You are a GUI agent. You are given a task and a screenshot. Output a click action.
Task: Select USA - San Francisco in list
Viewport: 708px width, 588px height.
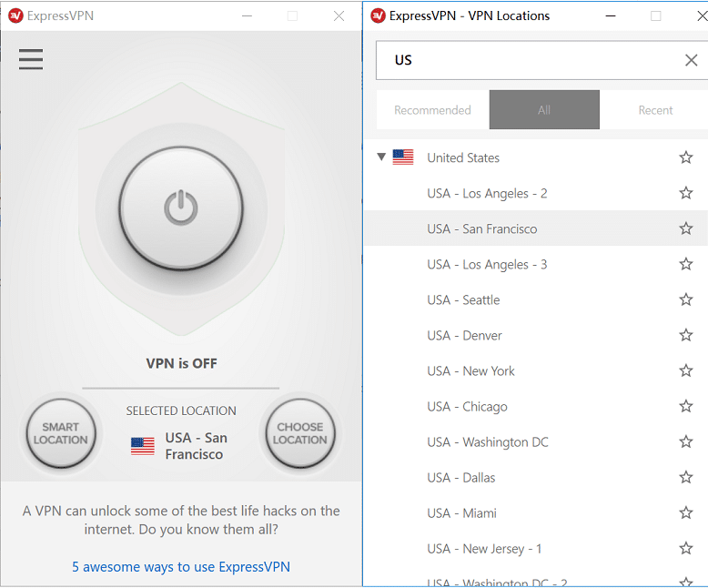pyautogui.click(x=536, y=228)
